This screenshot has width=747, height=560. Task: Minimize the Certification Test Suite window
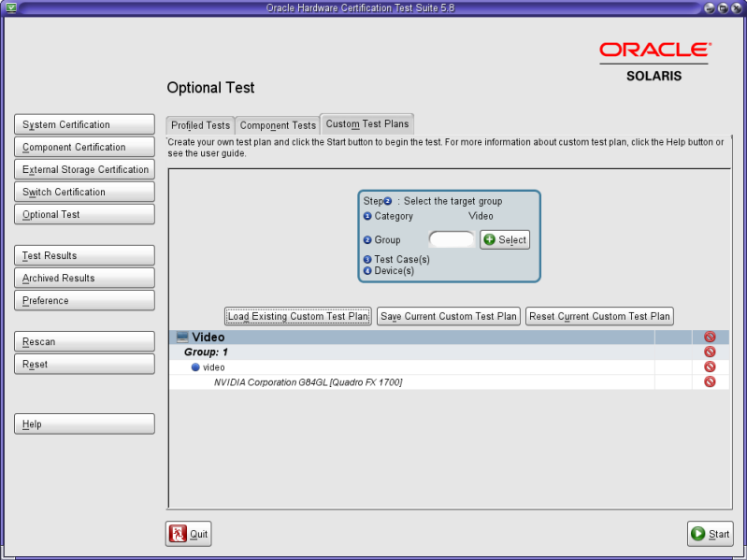point(710,8)
